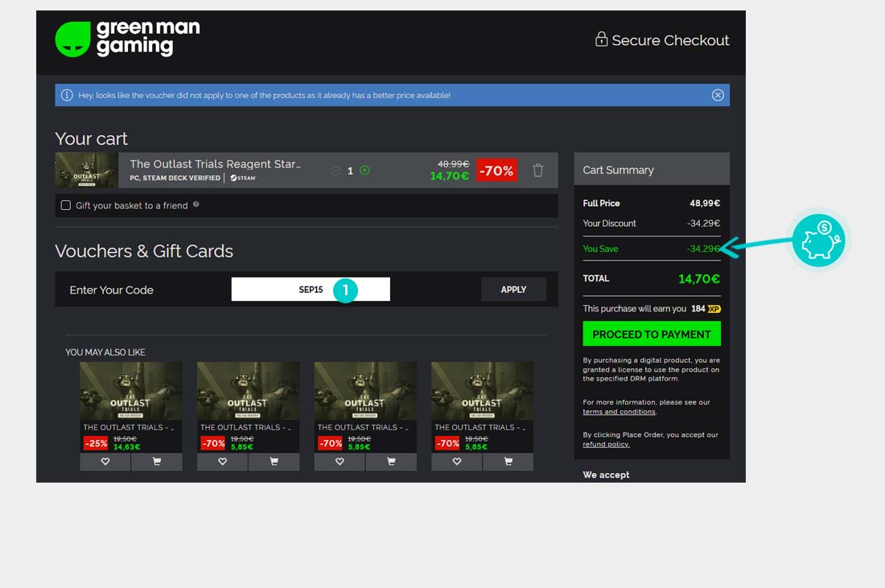Screen dimensions: 885x588
Task: Click PROCEED TO PAYMENT button
Action: [651, 334]
